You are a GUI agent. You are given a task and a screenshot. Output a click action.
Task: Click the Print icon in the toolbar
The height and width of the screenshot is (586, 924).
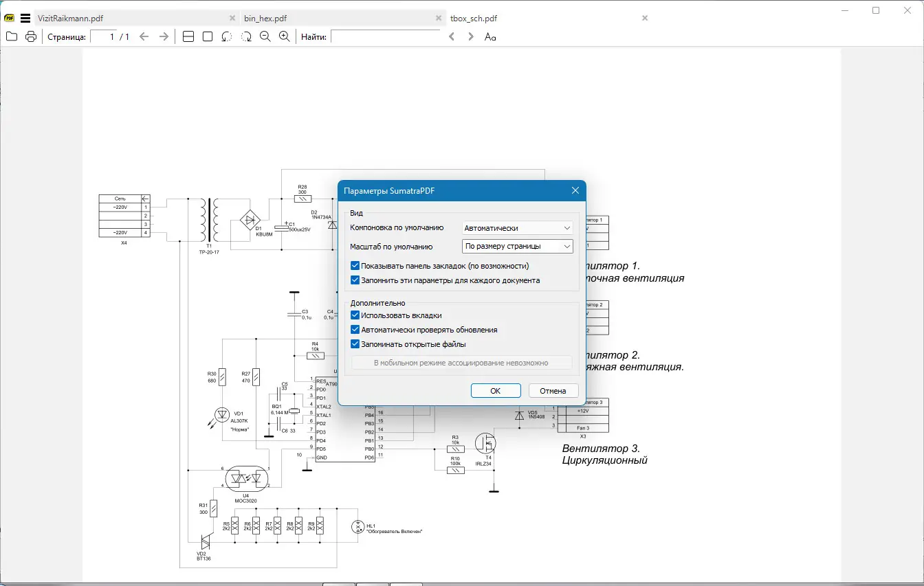[31, 36]
